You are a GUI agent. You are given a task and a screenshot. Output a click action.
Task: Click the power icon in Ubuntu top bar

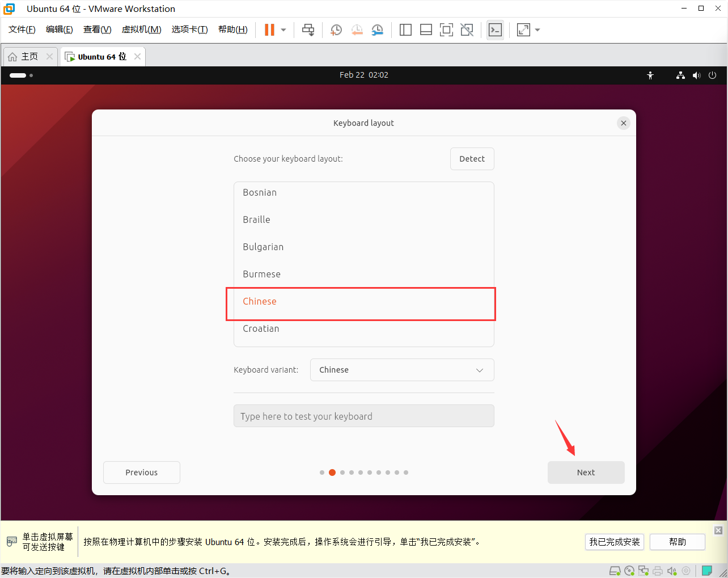point(713,75)
